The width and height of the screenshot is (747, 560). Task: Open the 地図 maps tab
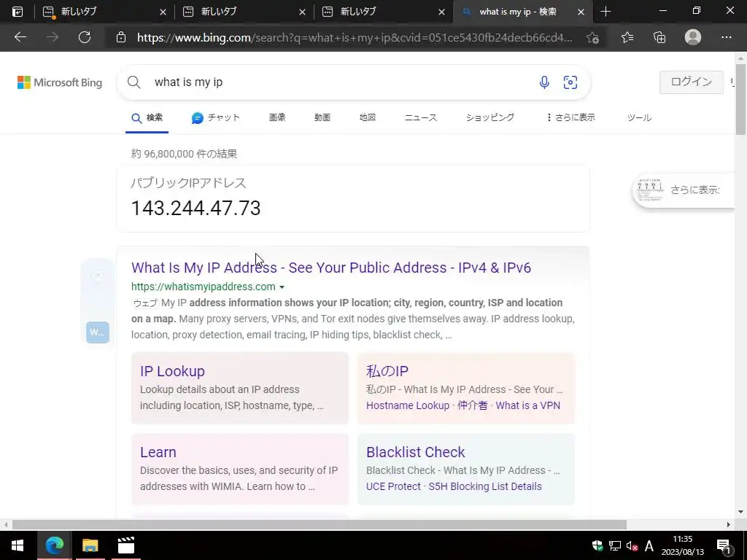368,117
